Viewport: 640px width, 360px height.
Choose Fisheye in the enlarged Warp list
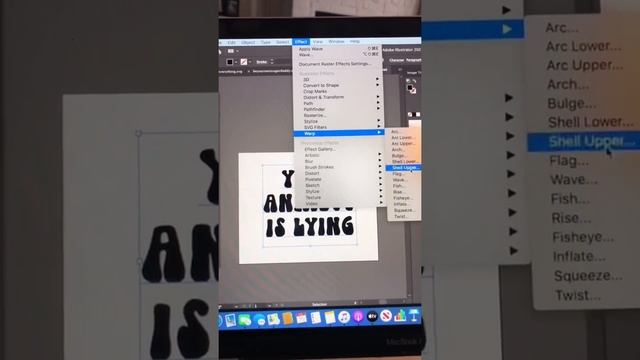(x=583, y=237)
